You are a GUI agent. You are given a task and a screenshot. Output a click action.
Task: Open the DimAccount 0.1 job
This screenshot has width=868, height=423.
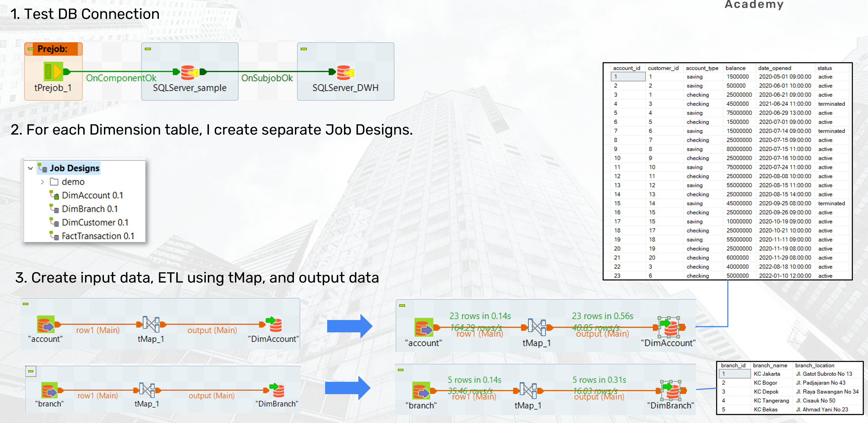click(x=92, y=195)
